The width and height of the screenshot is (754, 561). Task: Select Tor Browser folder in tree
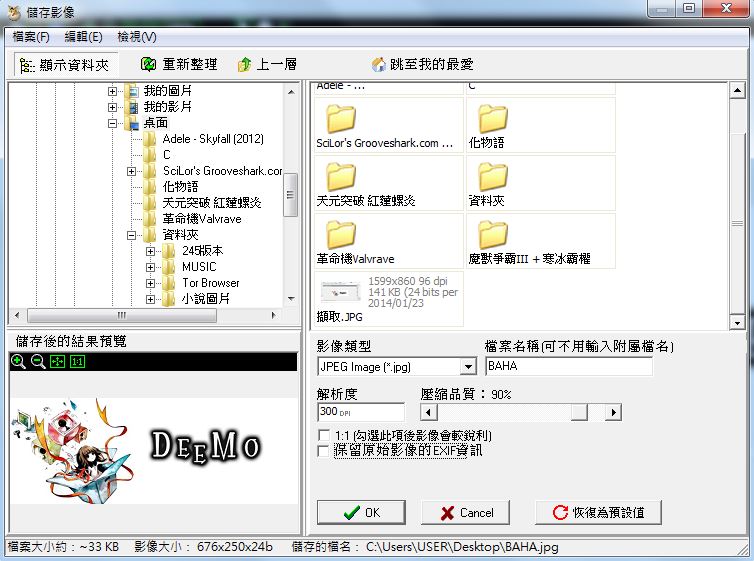tap(211, 283)
